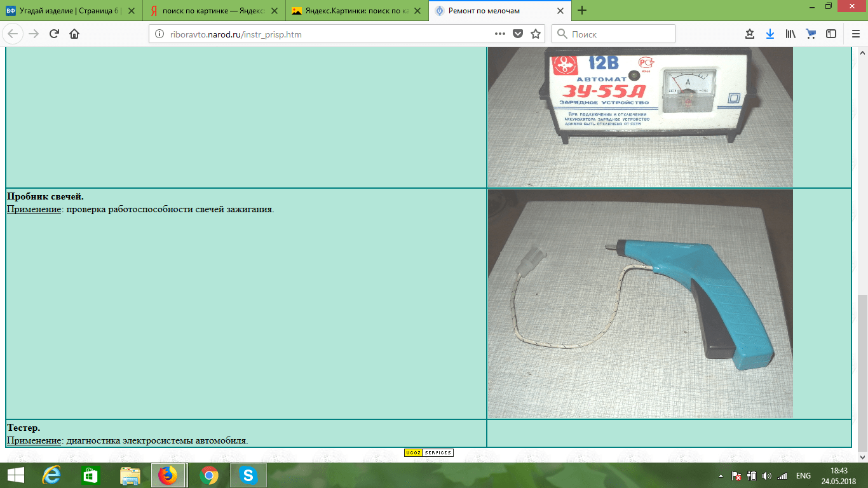This screenshot has width=868, height=488.
Task: Close the 'поиск по картинке' tab
Action: [x=274, y=11]
